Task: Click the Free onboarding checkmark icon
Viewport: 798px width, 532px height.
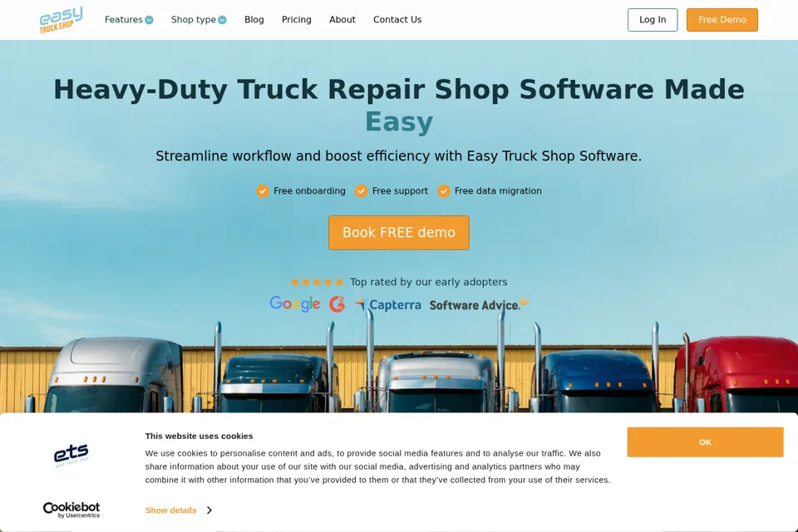Action: [263, 191]
